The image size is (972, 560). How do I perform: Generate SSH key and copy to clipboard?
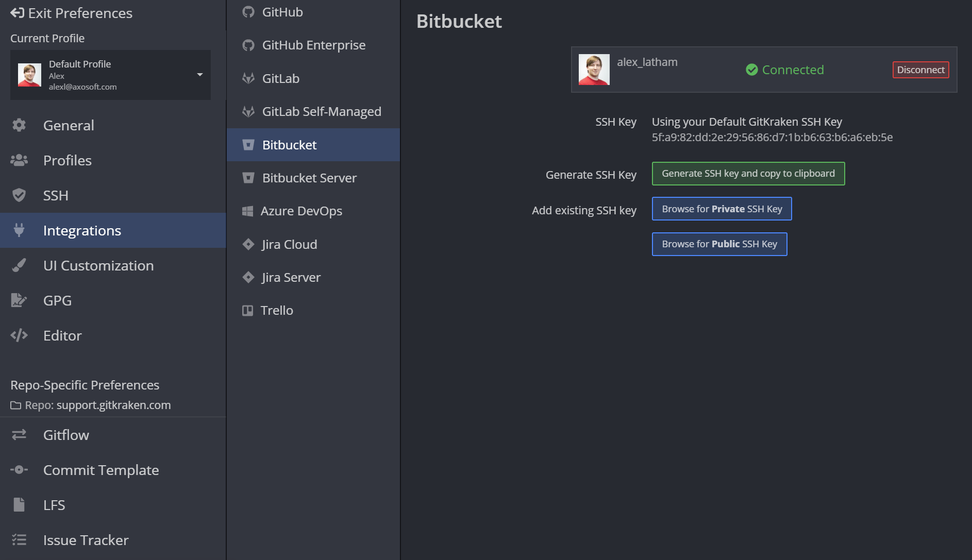click(x=748, y=174)
